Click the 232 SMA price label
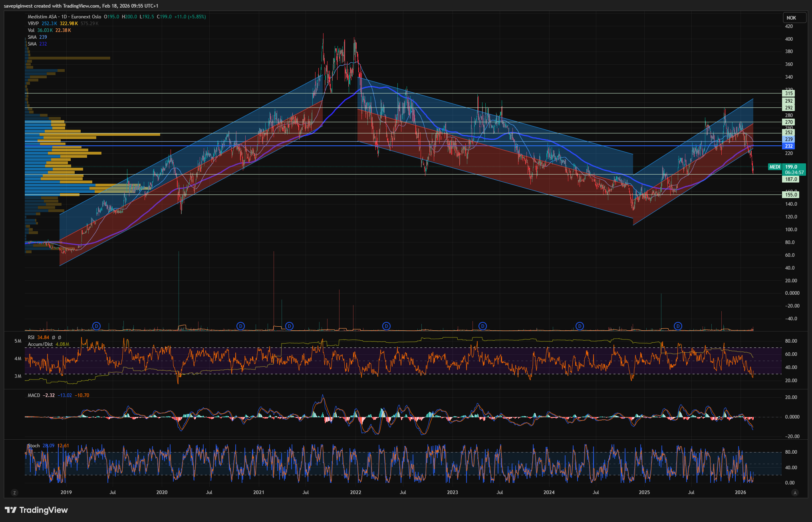 pos(788,146)
